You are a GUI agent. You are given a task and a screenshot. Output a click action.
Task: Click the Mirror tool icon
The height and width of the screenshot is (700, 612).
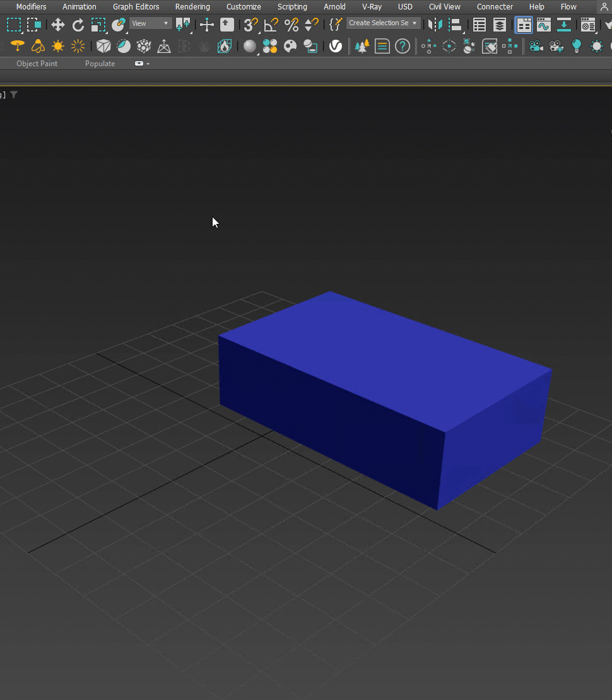coord(434,25)
